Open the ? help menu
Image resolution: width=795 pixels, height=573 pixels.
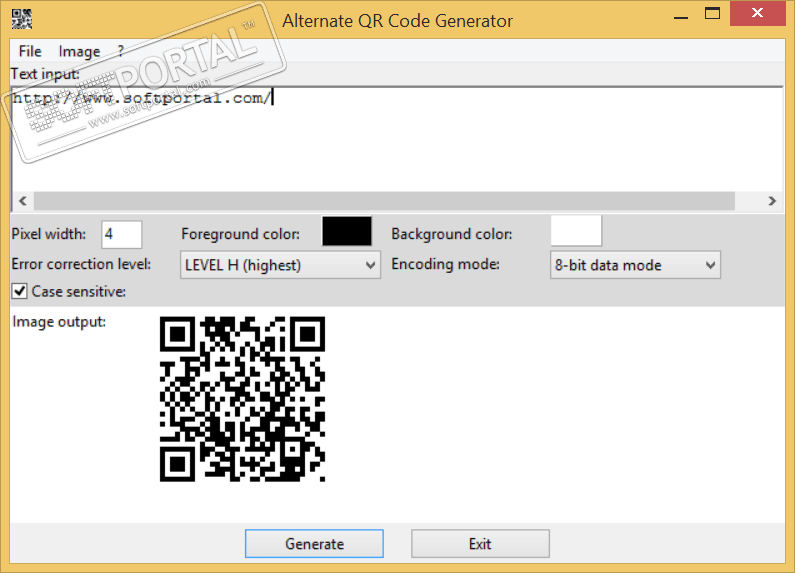(x=121, y=51)
